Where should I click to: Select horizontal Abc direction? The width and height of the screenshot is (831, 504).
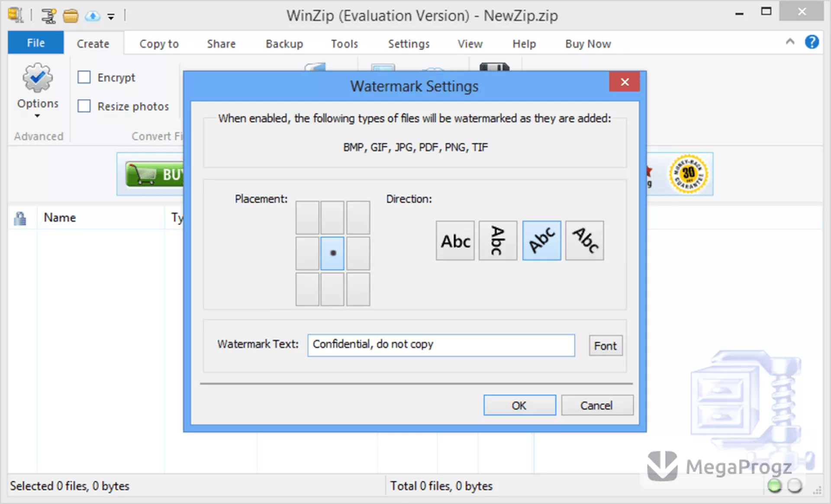point(455,241)
